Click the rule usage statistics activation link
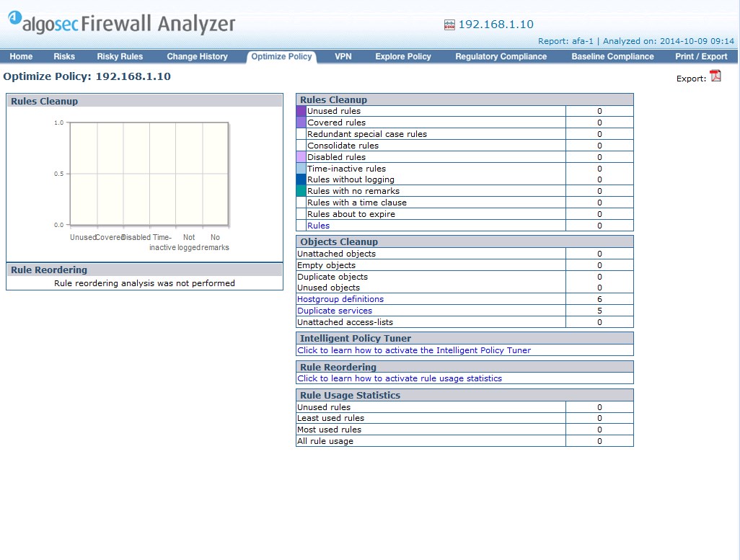The image size is (740, 560). 400,378
